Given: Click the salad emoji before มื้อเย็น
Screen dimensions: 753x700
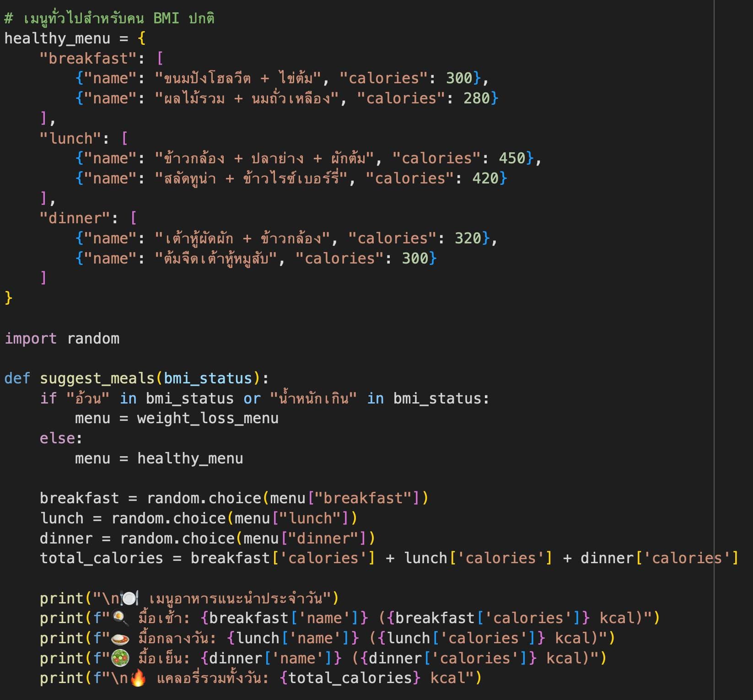Looking at the screenshot, I should (120, 658).
